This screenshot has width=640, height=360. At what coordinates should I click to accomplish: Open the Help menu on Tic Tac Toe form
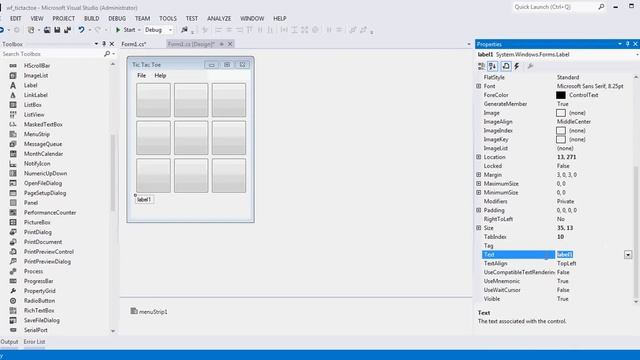click(160, 76)
